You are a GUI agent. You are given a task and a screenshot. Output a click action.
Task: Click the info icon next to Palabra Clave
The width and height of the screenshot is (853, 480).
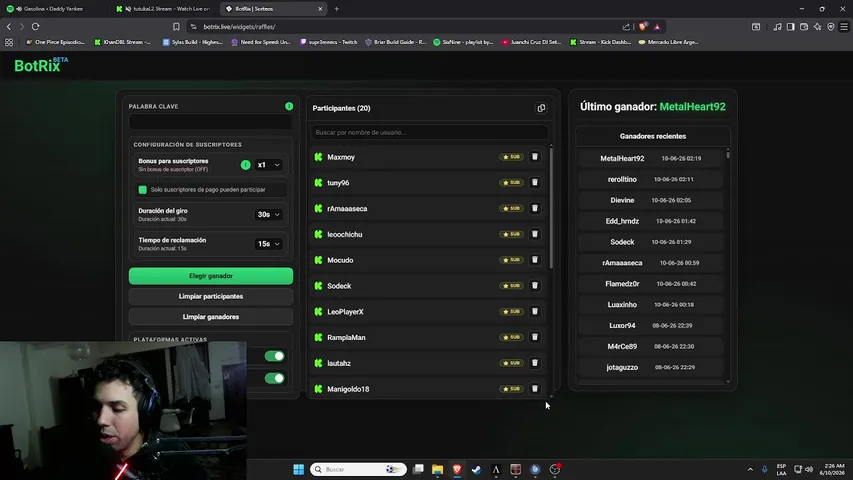click(x=289, y=106)
